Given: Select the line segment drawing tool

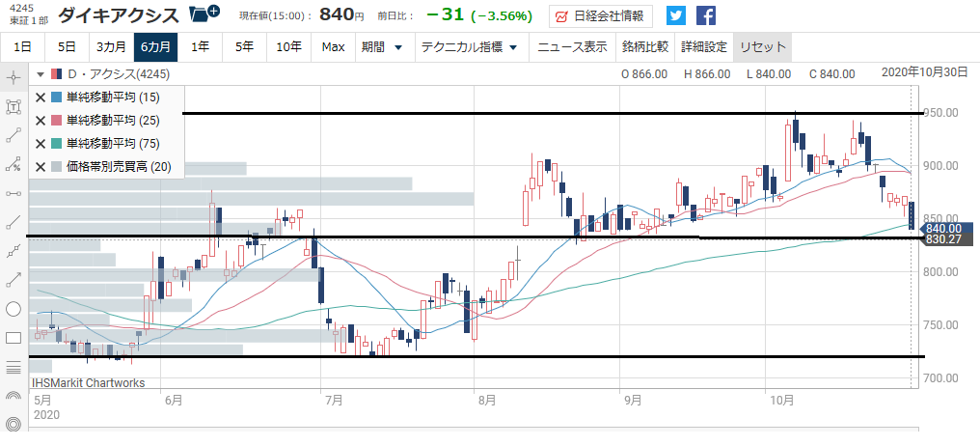Looking at the screenshot, I should [14, 136].
